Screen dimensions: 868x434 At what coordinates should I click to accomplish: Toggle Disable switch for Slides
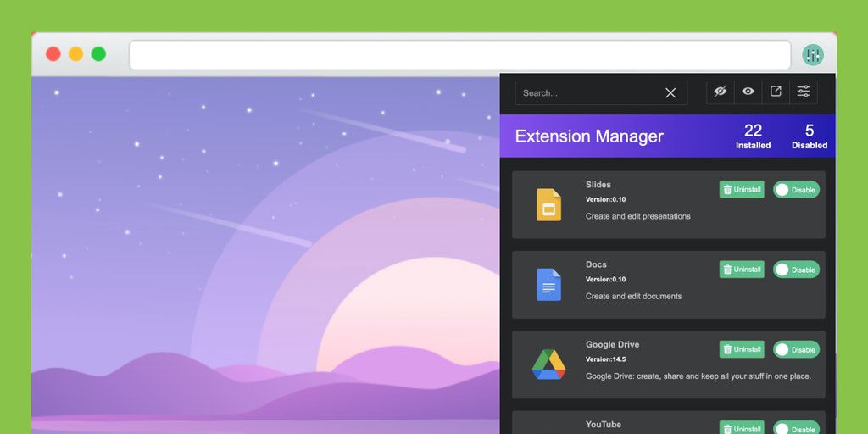pos(796,189)
